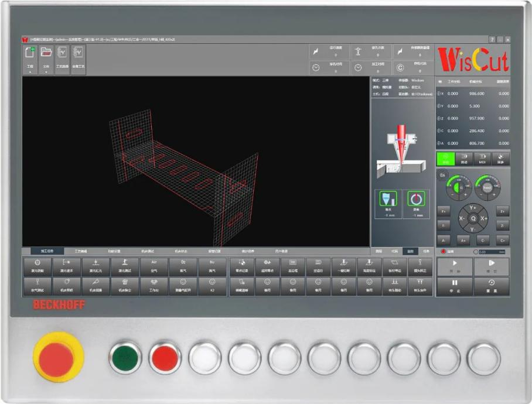532x404 pixels.
Task: Click the Z+ jog button
Action: pos(503,211)
